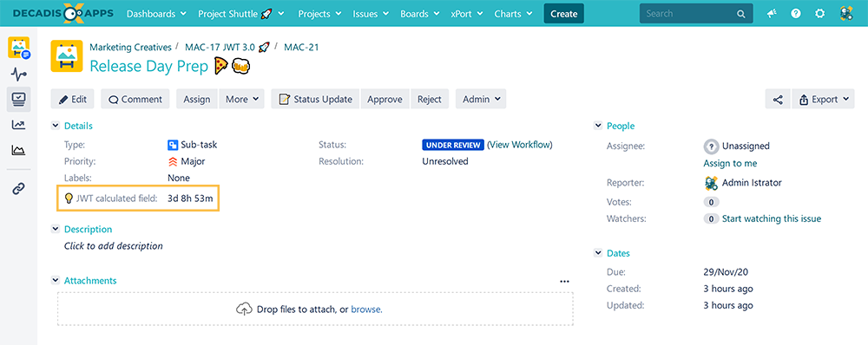The image size is (868, 345).
Task: Click to add description text
Action: (114, 246)
